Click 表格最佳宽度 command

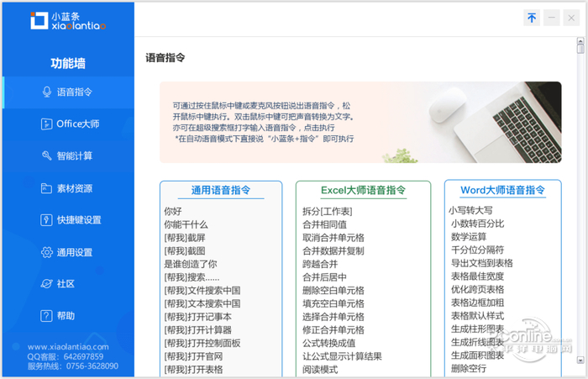point(478,276)
